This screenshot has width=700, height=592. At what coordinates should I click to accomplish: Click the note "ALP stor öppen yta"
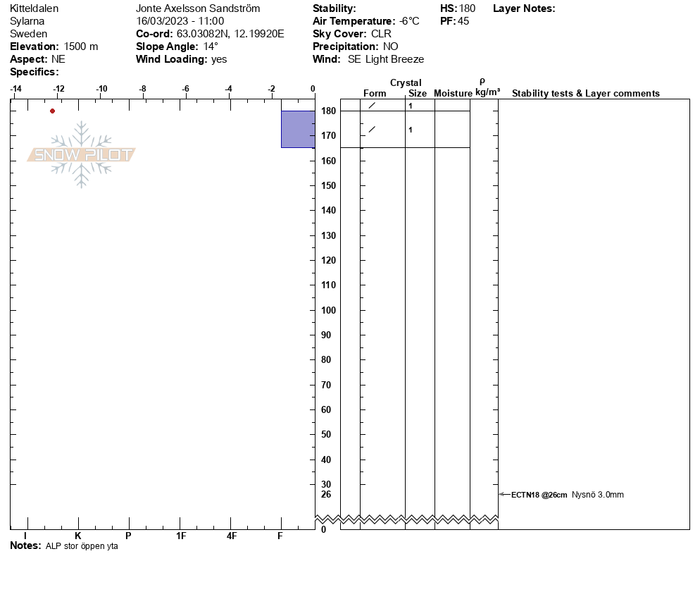(82, 546)
